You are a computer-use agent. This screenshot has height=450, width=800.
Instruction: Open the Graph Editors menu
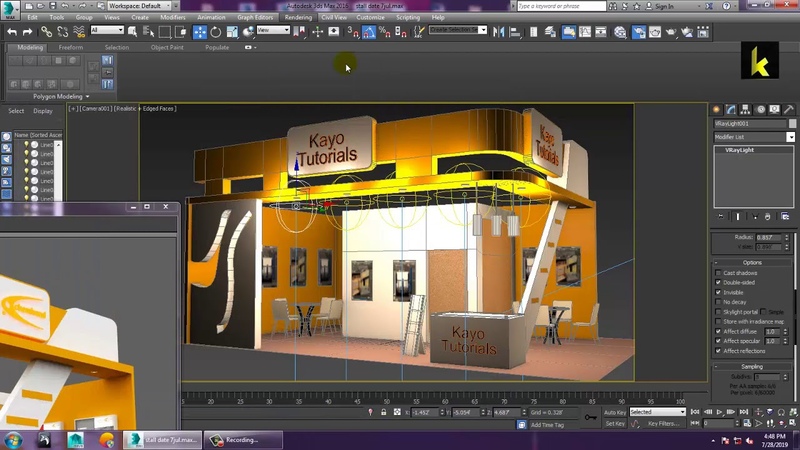click(x=255, y=17)
